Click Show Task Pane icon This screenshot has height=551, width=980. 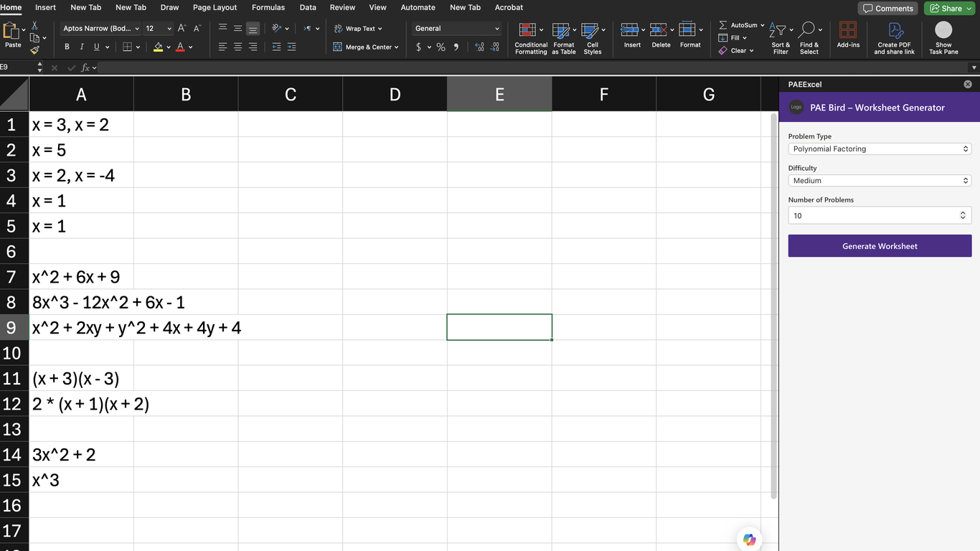[x=943, y=37]
